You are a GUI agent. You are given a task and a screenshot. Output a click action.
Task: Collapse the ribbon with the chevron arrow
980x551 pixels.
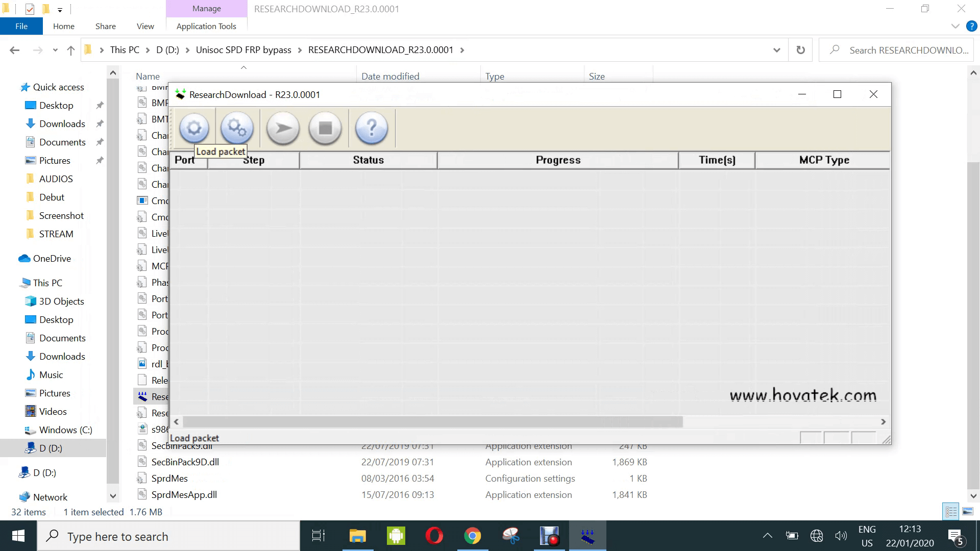pos(955,26)
